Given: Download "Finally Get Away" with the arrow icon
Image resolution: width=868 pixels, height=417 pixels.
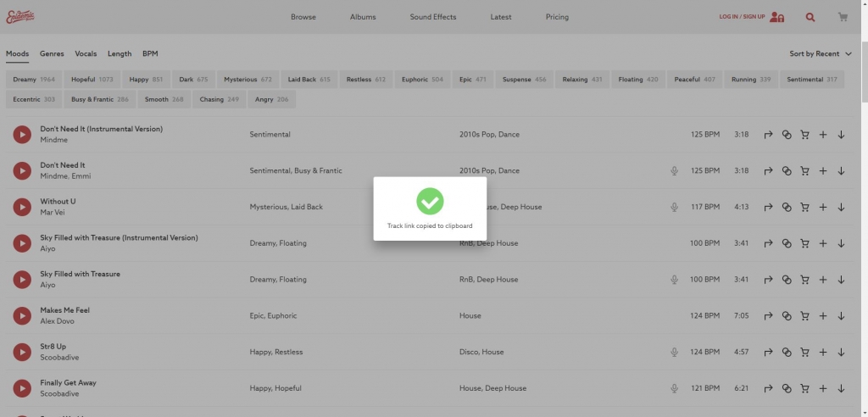Looking at the screenshot, I should point(841,388).
